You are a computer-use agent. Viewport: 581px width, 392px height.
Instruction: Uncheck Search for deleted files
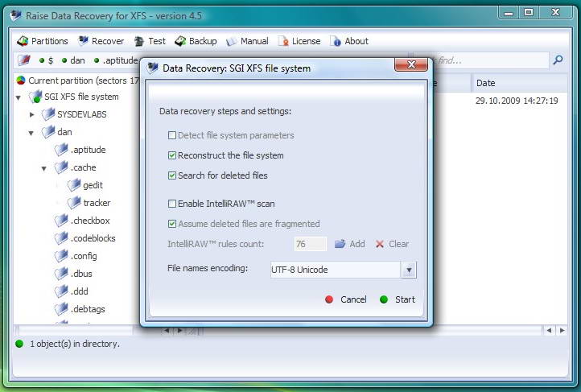pos(172,175)
